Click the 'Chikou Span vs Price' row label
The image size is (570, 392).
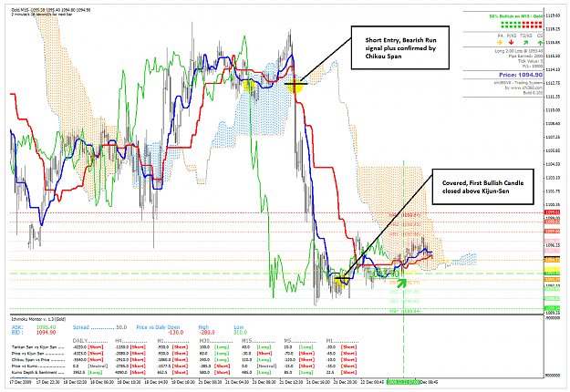(30, 360)
